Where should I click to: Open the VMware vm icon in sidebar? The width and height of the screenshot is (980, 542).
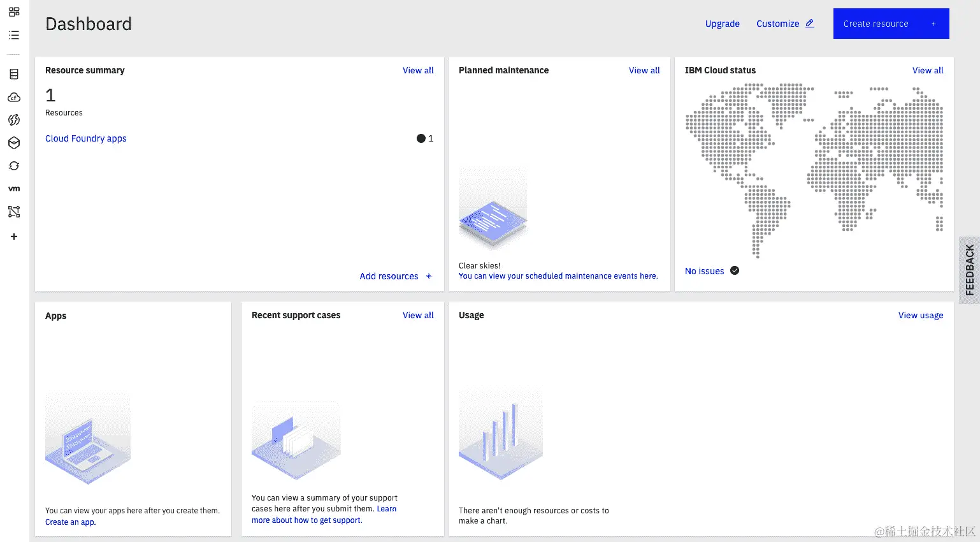(x=14, y=189)
